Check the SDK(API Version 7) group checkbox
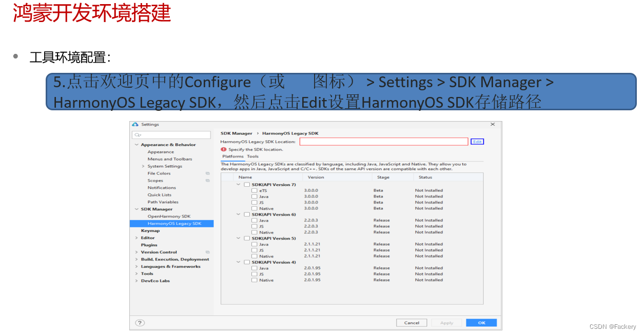This screenshot has width=644, height=335. click(x=247, y=185)
